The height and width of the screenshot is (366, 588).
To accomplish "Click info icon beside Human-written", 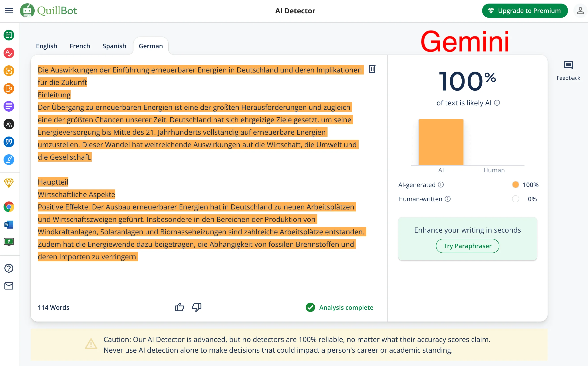I will tap(448, 199).
